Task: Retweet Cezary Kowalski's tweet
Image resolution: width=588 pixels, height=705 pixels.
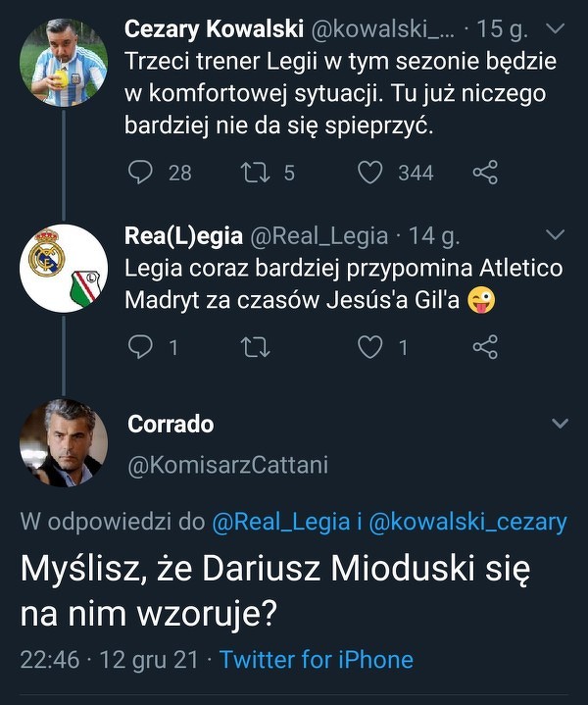Action: coord(255,173)
